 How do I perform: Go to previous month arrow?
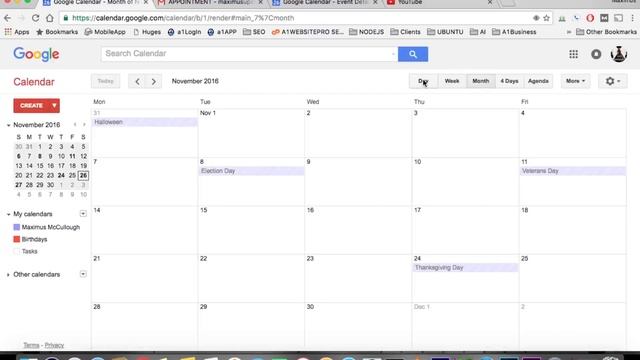(137, 81)
